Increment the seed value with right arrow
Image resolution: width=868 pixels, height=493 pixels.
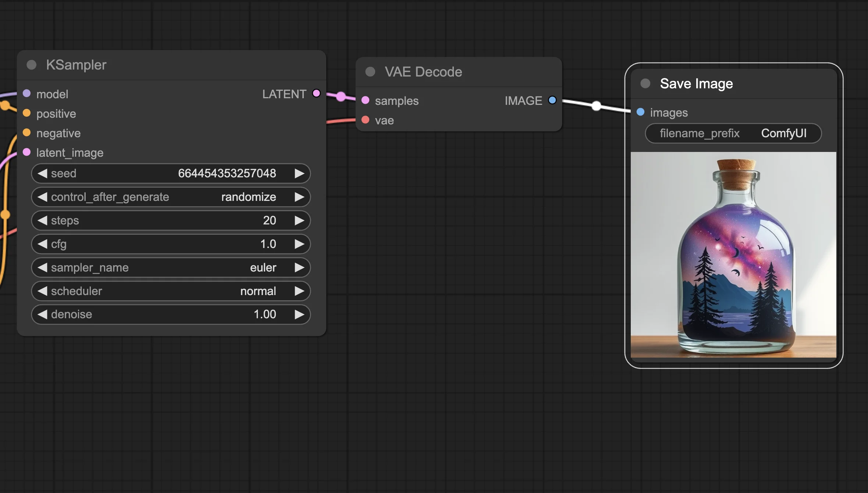pyautogui.click(x=299, y=173)
